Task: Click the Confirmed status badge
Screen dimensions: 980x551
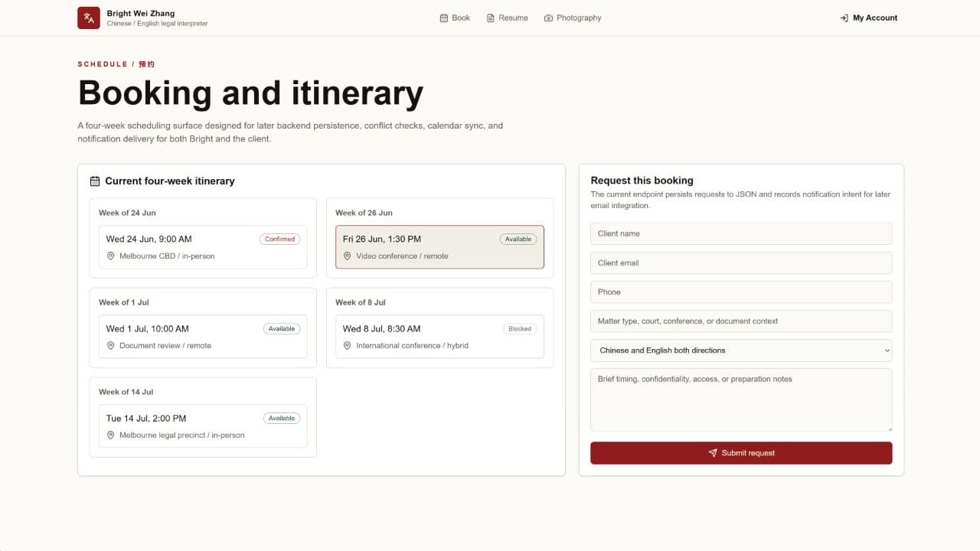Action: [279, 239]
